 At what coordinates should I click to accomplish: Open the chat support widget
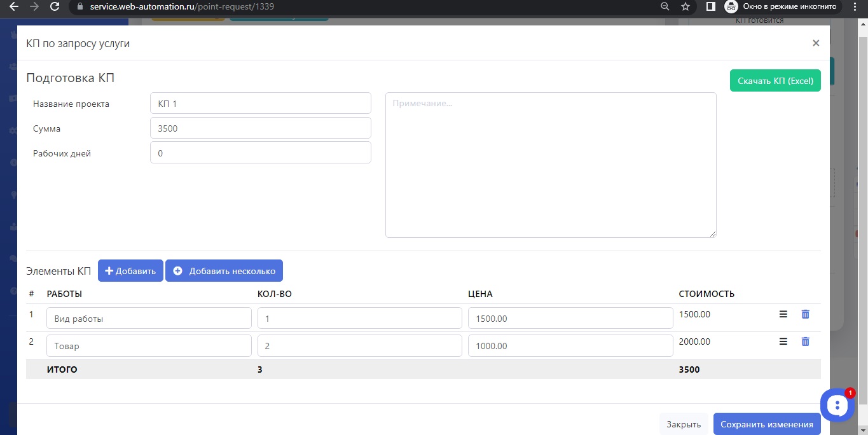coord(837,405)
